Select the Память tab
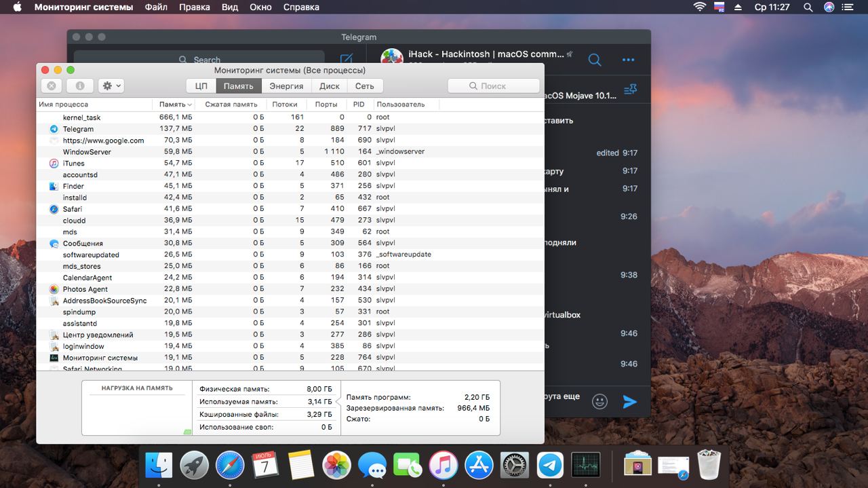 (x=239, y=86)
